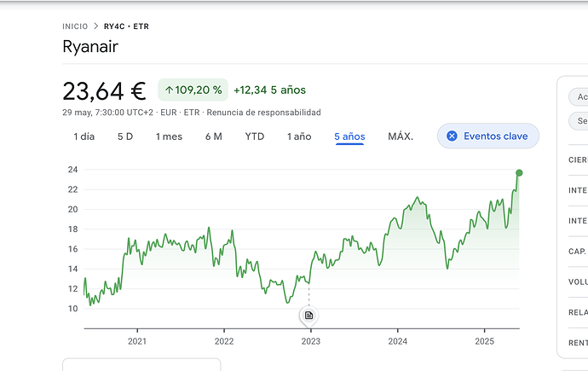Switch to the YTD range tab

[255, 136]
